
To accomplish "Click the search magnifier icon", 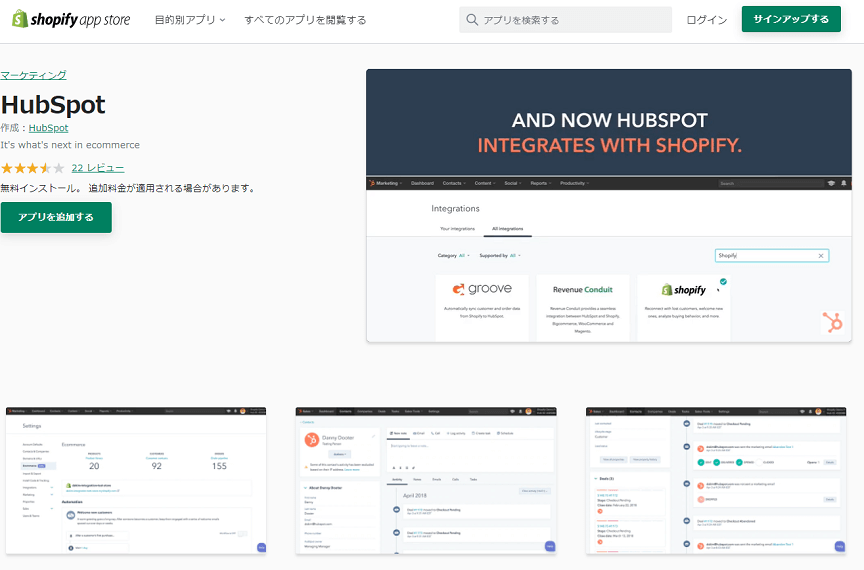I will pos(472,20).
